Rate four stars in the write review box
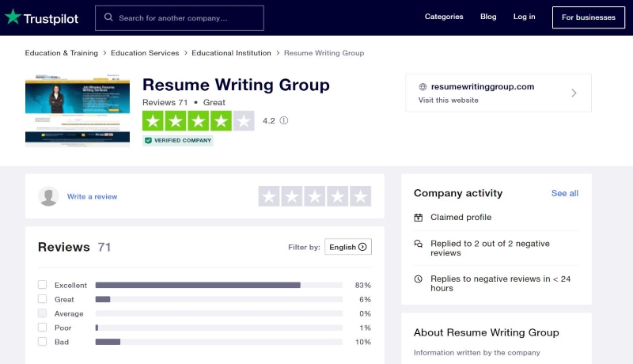The image size is (633, 364). pos(338,196)
